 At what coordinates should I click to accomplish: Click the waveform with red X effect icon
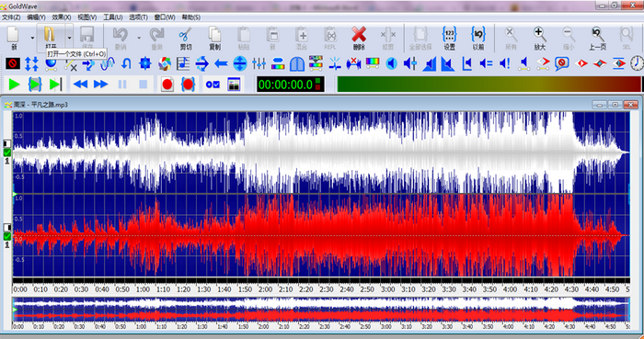[353, 63]
